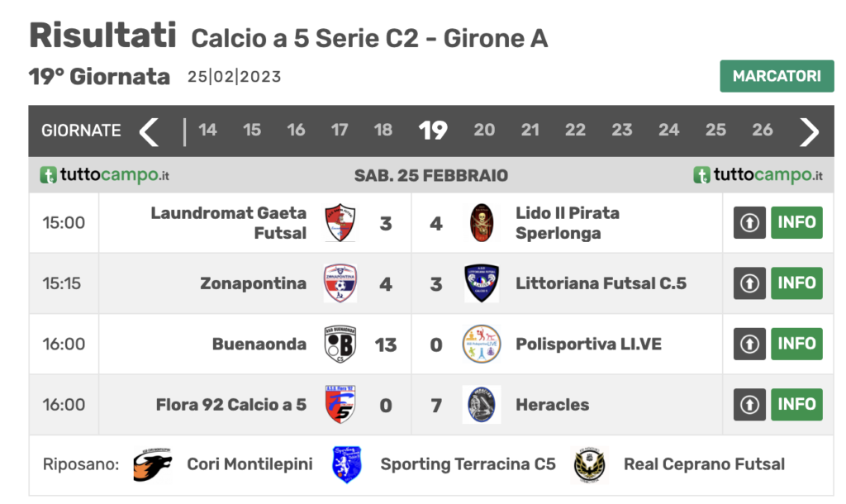846x504 pixels.
Task: Select giornata 20 tab
Action: pos(484,130)
